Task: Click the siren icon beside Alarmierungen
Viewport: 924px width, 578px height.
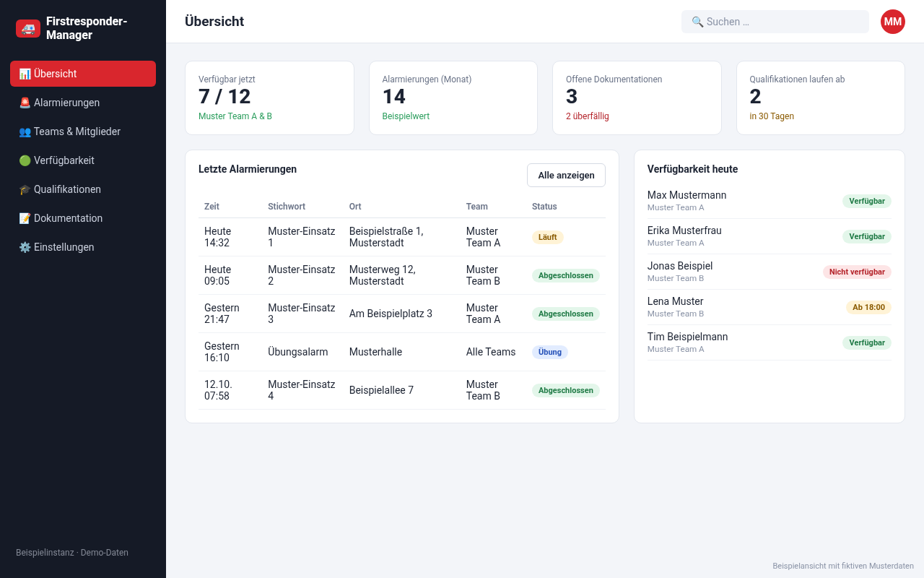Action: coord(25,103)
